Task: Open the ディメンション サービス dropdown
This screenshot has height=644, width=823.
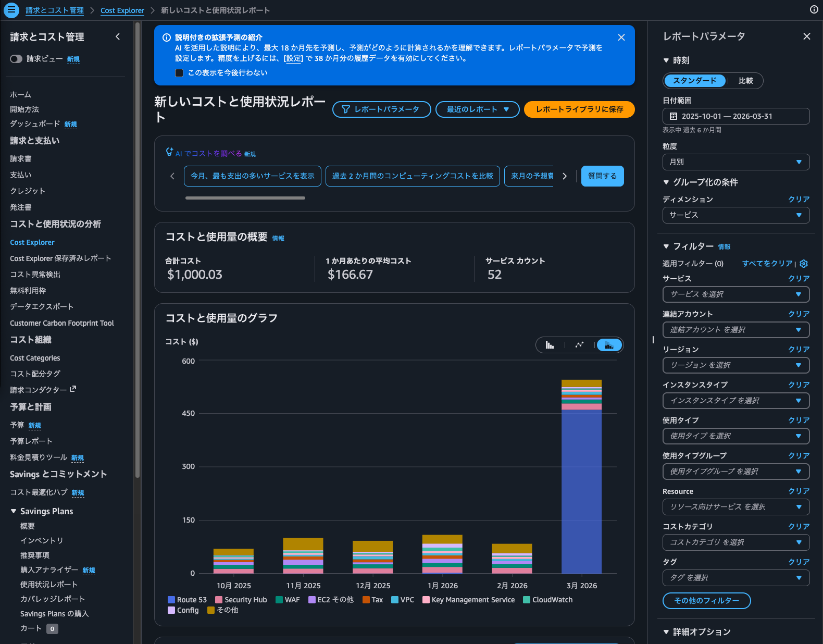Action: tap(736, 215)
